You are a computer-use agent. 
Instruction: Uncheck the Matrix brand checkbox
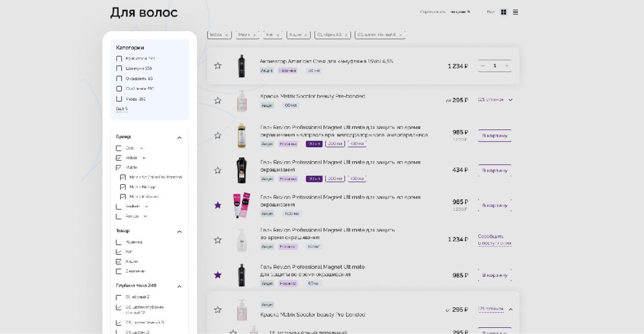119,167
